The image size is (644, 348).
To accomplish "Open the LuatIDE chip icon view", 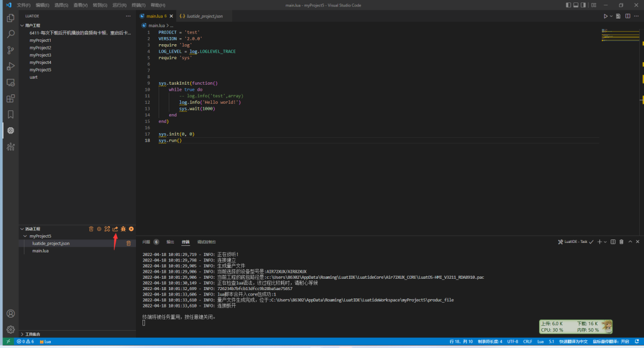I will tap(10, 130).
